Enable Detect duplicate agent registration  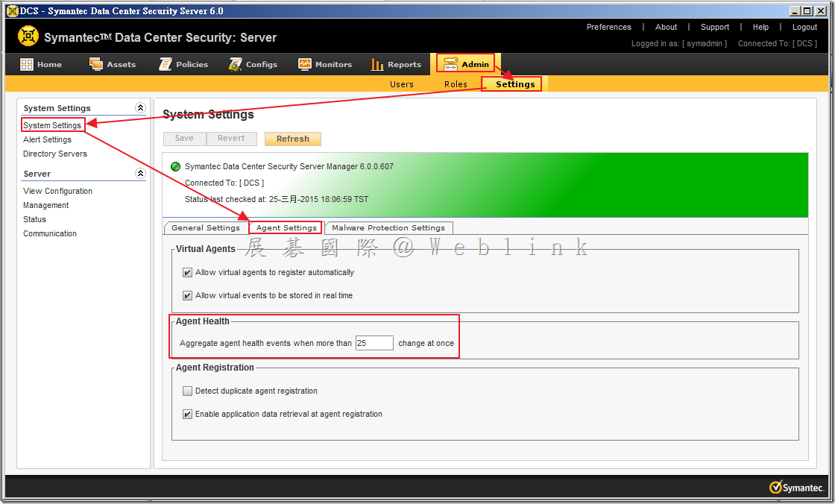[x=188, y=391]
